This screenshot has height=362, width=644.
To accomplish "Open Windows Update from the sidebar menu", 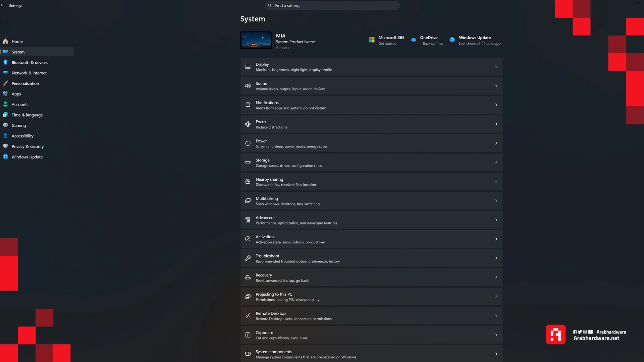I will coord(27,157).
